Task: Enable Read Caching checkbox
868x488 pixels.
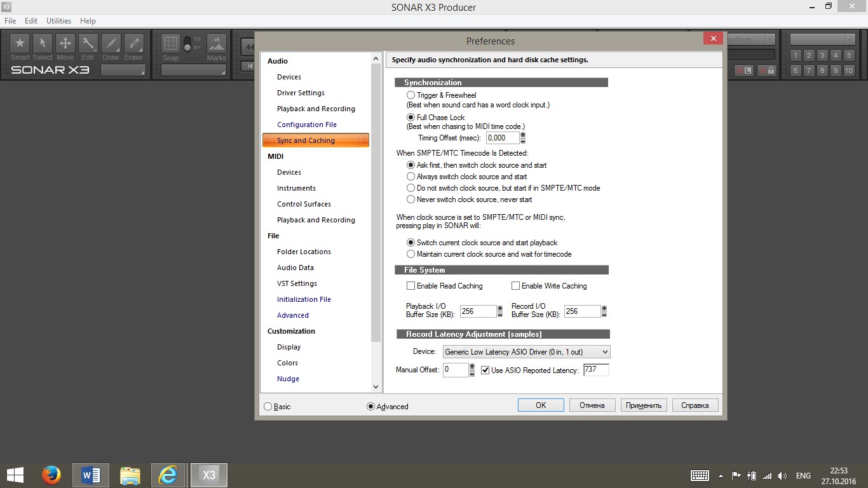Action: [410, 286]
